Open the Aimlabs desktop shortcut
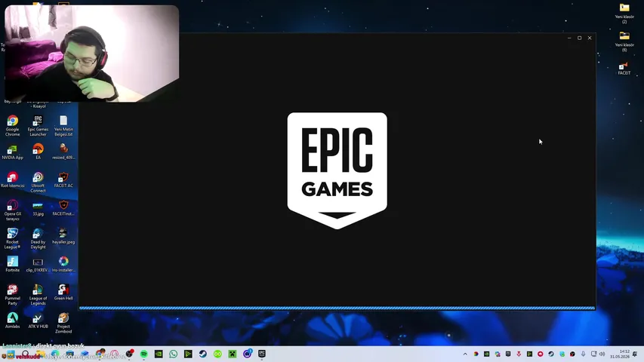644x362 pixels. [x=12, y=321]
